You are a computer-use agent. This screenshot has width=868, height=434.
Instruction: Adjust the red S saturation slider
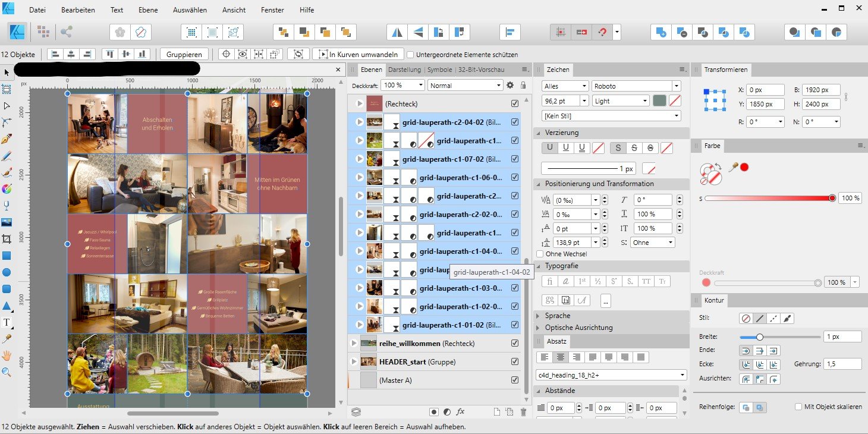769,198
